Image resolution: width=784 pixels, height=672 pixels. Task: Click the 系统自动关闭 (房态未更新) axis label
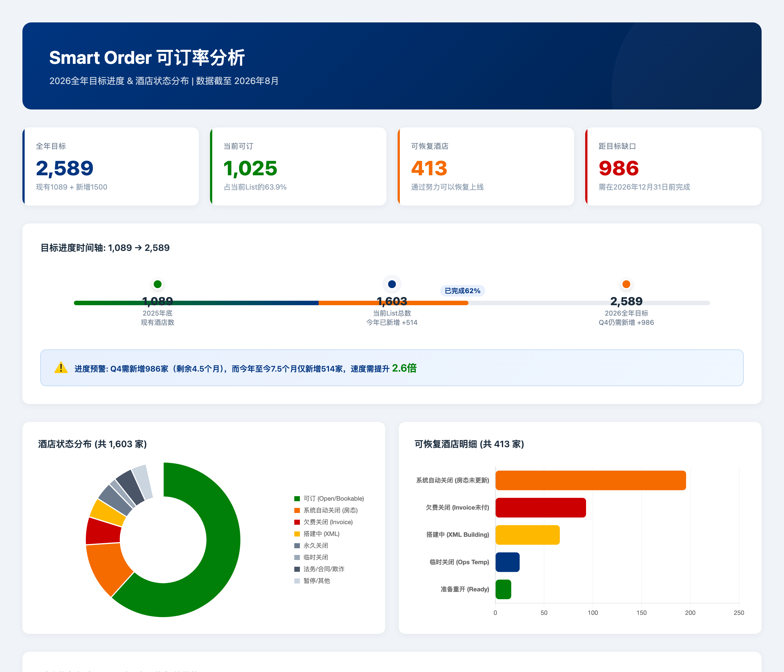click(452, 480)
